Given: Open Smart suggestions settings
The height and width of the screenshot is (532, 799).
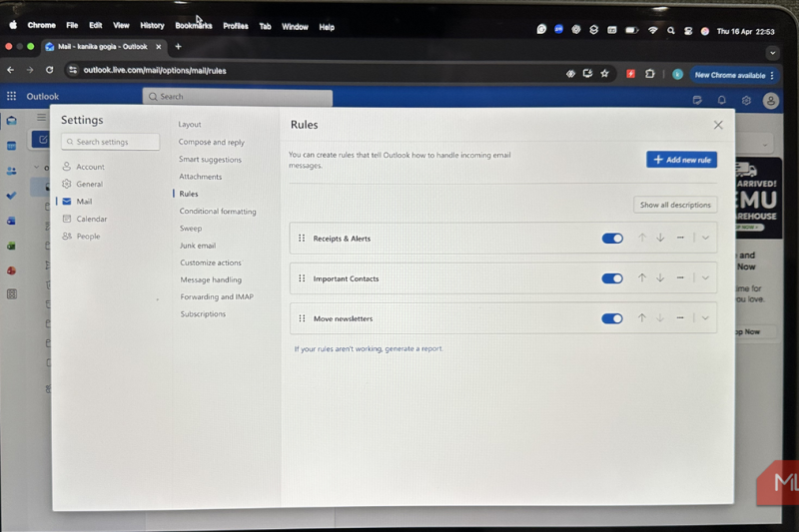Looking at the screenshot, I should click(x=210, y=160).
